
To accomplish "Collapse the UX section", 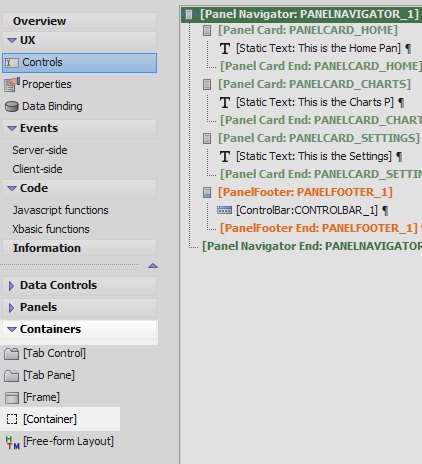I will pos(12,40).
